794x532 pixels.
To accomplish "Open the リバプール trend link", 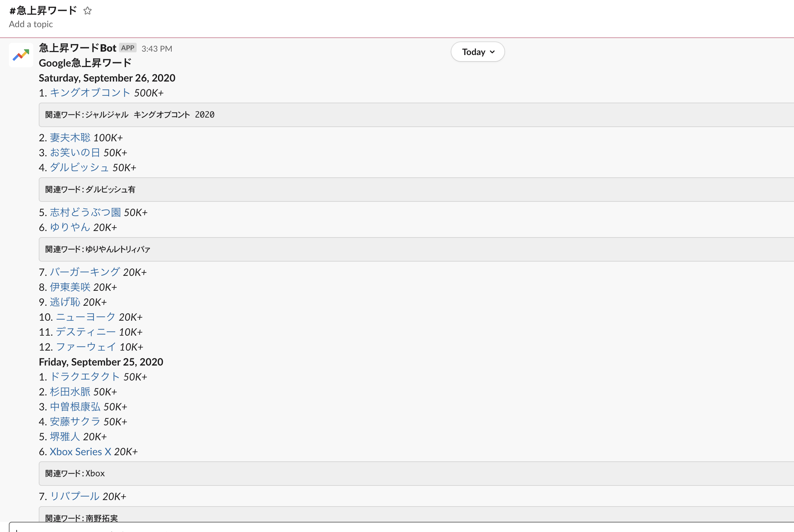I will [x=75, y=496].
